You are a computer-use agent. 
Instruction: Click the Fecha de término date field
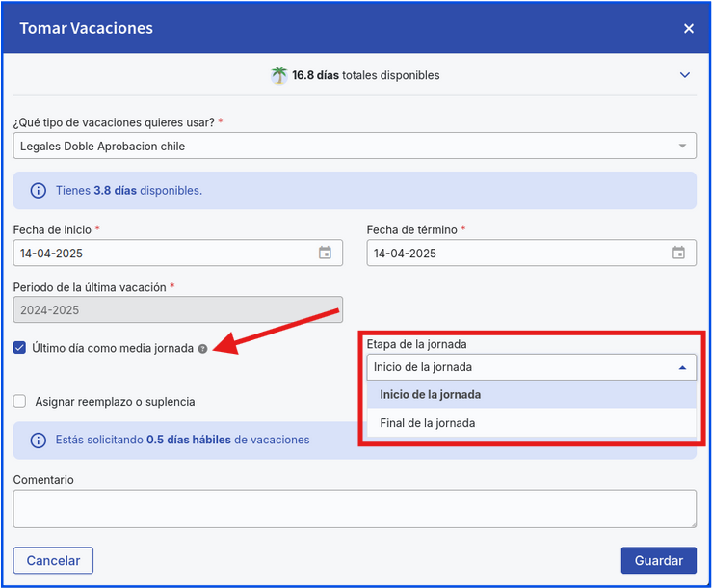517,254
